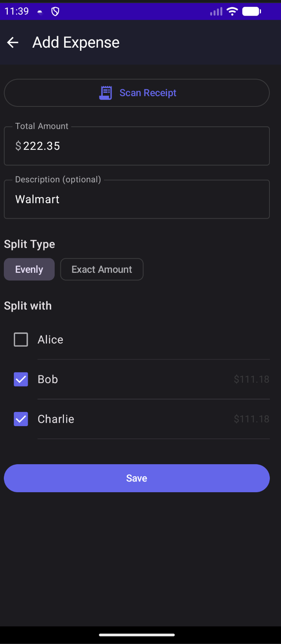Image resolution: width=281 pixels, height=644 pixels.
Task: Edit the Walmart description field
Action: pyautogui.click(x=142, y=199)
